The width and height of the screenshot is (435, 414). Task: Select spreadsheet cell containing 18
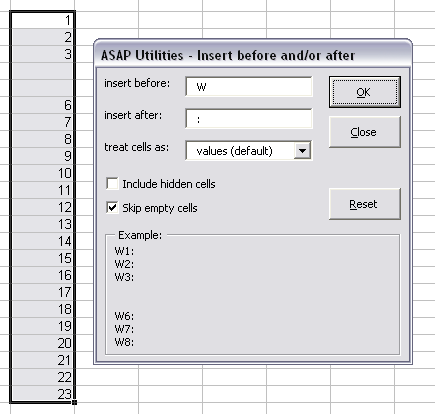[43, 309]
